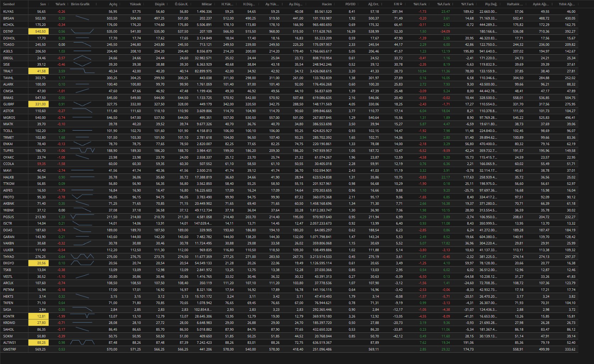The height and width of the screenshot is (364, 594).
Task: Select the MGROS symbol row
Action: (289, 117)
